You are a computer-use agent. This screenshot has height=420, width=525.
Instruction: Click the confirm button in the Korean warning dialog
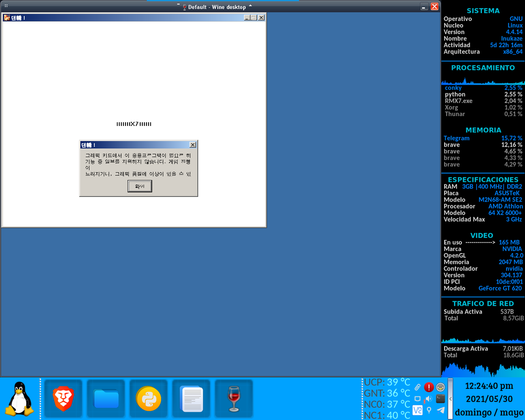pyautogui.click(x=140, y=186)
